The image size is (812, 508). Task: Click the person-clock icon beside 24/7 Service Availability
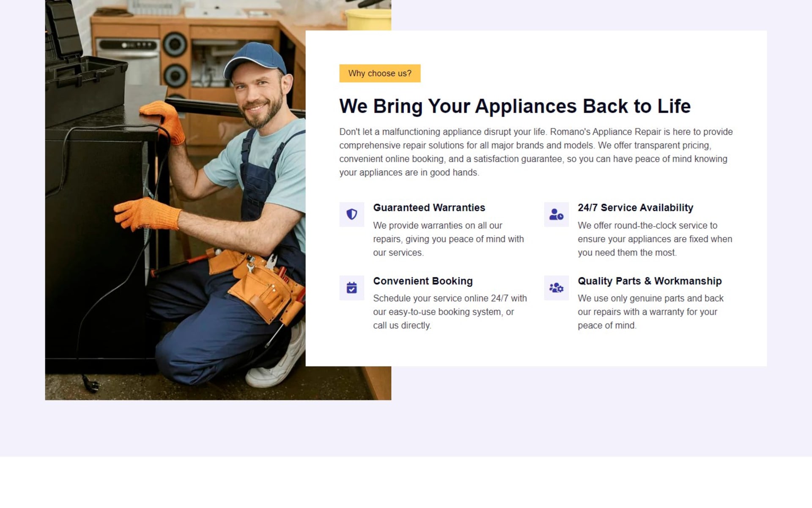pos(556,214)
